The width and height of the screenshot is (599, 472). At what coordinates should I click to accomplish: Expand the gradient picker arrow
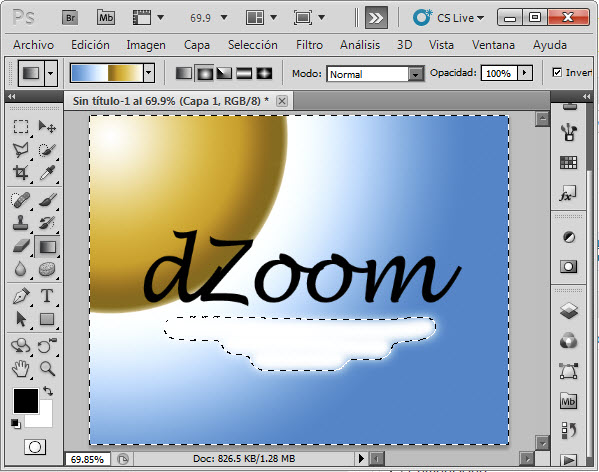149,73
